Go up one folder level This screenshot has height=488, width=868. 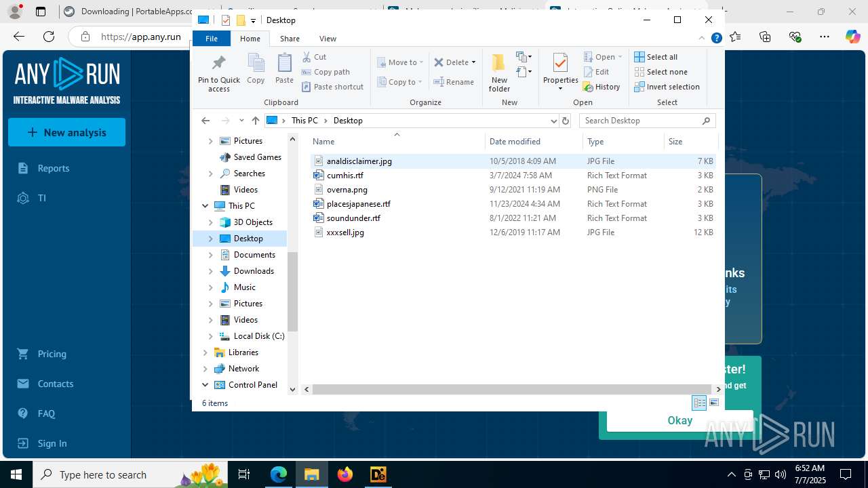click(x=255, y=121)
